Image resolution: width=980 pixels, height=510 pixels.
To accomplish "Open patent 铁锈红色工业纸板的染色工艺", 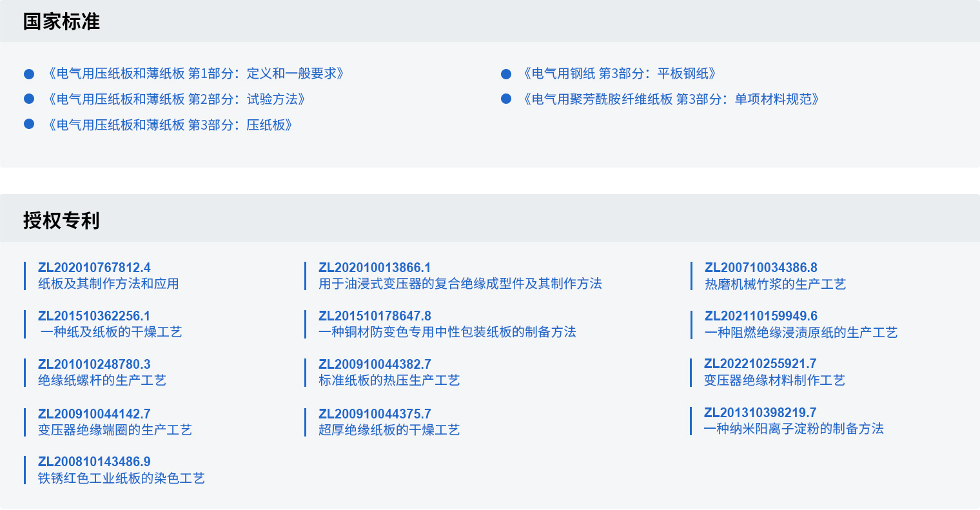I will click(x=121, y=478).
